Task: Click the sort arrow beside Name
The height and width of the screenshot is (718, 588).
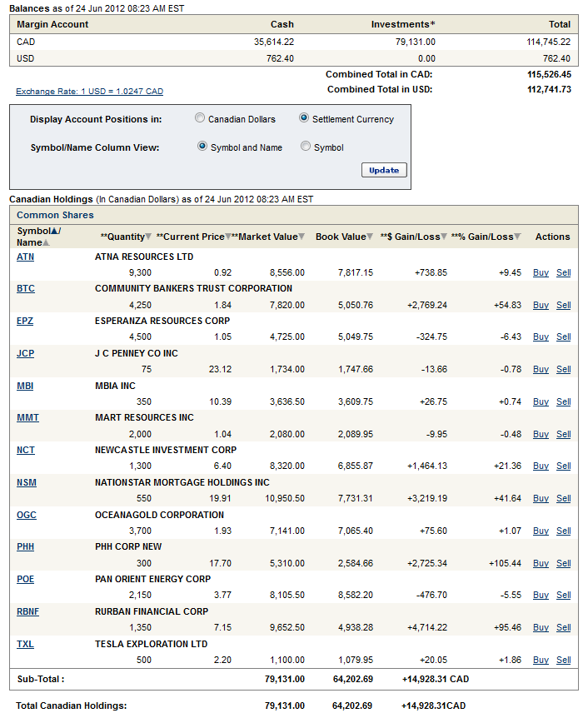Action: coord(46,243)
